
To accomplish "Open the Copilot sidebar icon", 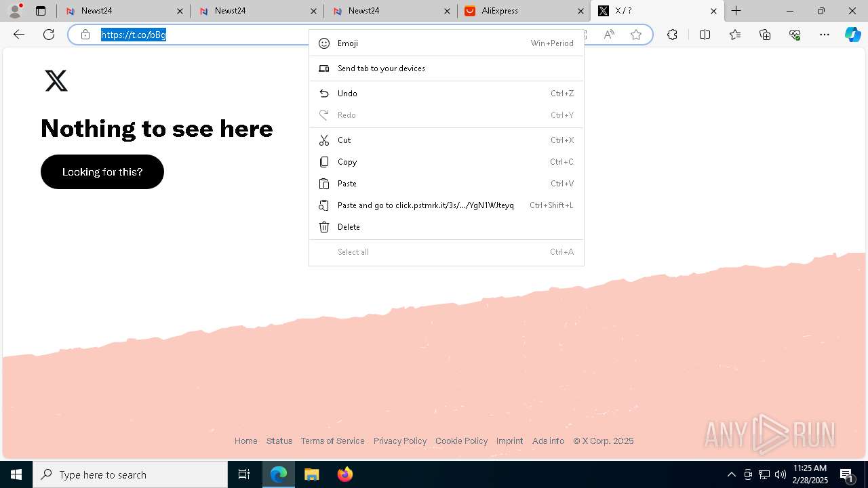I will (853, 35).
